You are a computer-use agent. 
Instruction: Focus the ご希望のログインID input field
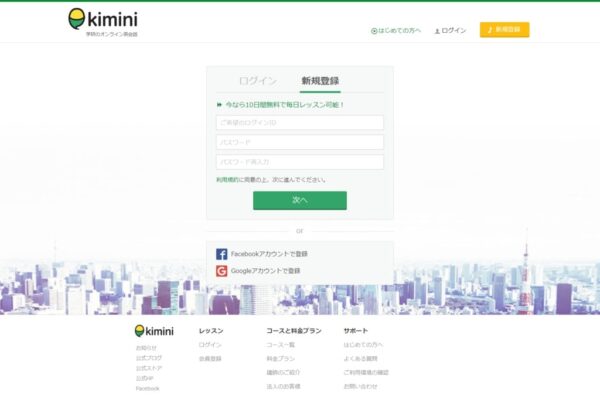[x=300, y=123]
